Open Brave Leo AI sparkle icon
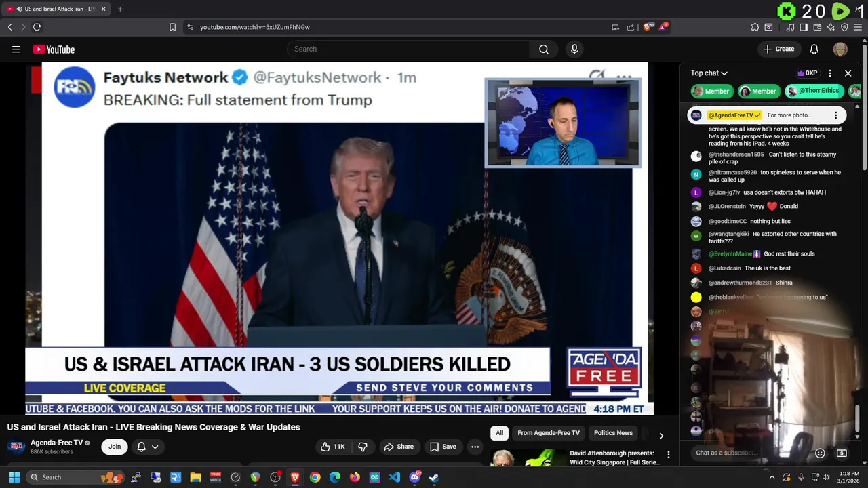The image size is (868, 488). 831,27
